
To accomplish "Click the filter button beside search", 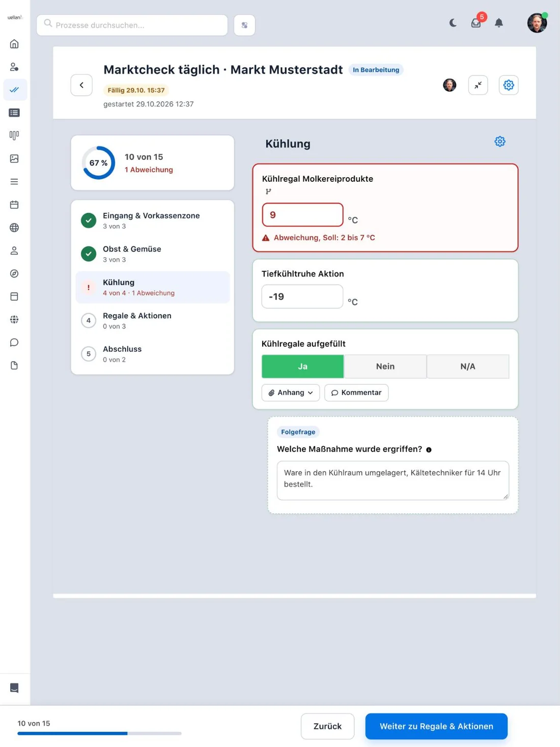I will click(244, 25).
